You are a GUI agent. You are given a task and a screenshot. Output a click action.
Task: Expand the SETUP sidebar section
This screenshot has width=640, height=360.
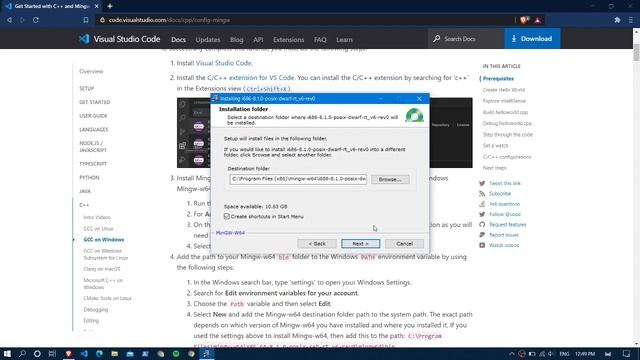point(87,89)
